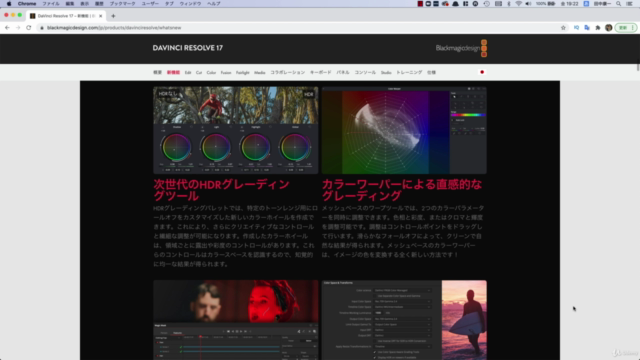Go to the Cut page link
Viewport: 640px width, 360px height.
[x=199, y=73]
